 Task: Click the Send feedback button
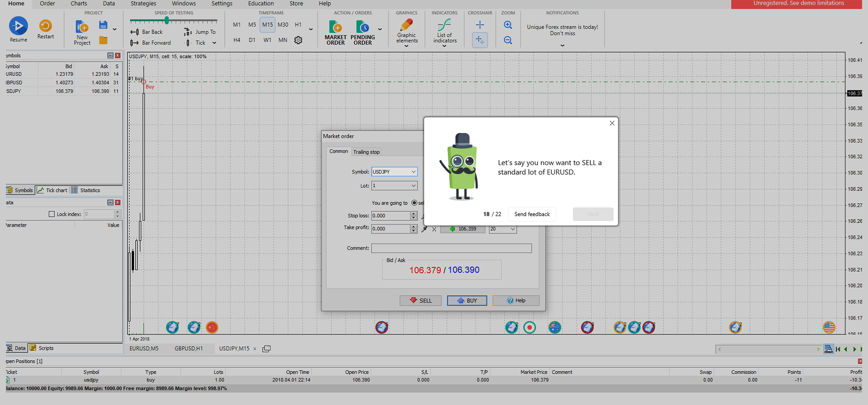[532, 214]
